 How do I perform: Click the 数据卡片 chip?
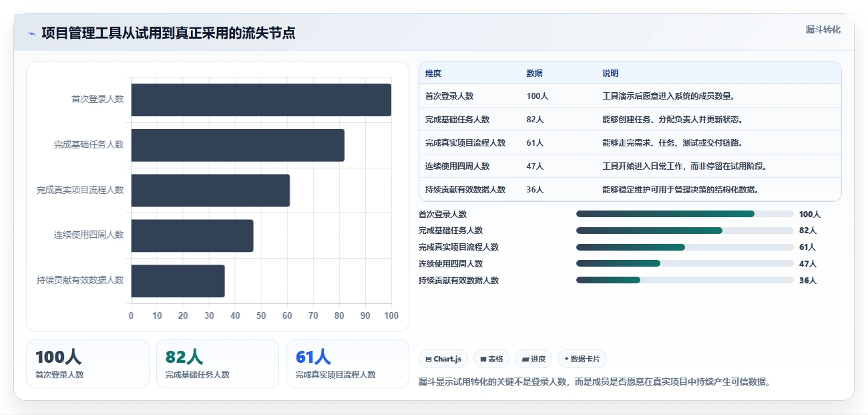[582, 359]
